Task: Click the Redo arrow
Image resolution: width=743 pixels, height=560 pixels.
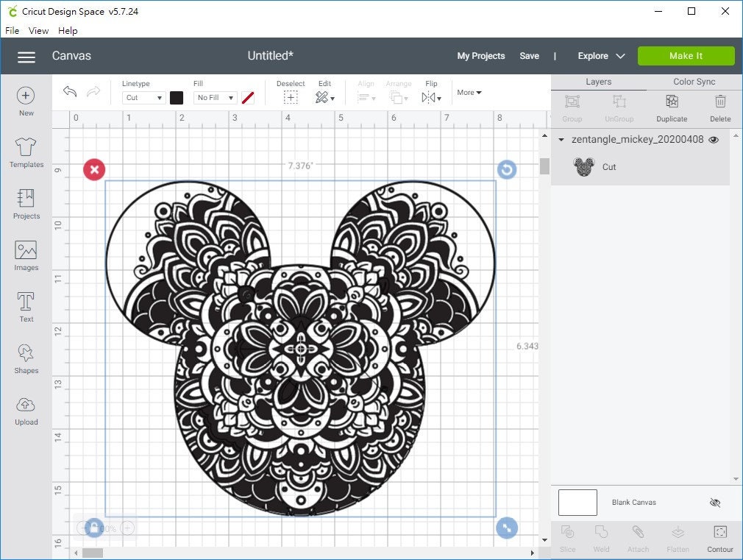Action: click(93, 91)
